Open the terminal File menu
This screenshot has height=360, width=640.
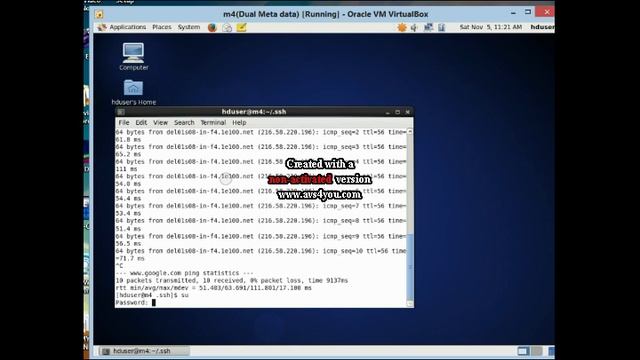(x=124, y=122)
